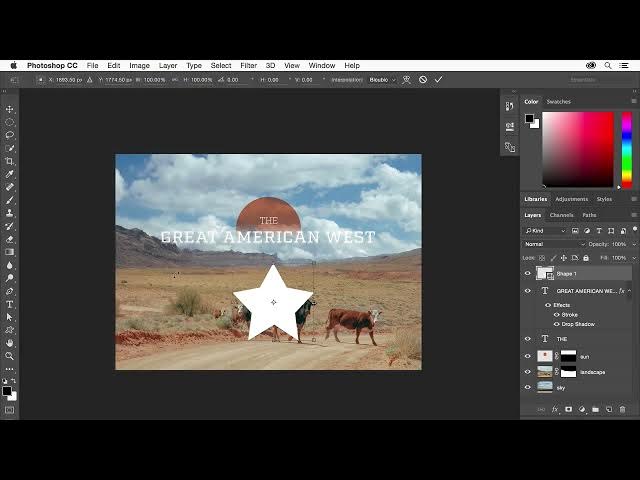640x480 pixels.
Task: Open the blend mode Normal dropdown
Action: (554, 244)
